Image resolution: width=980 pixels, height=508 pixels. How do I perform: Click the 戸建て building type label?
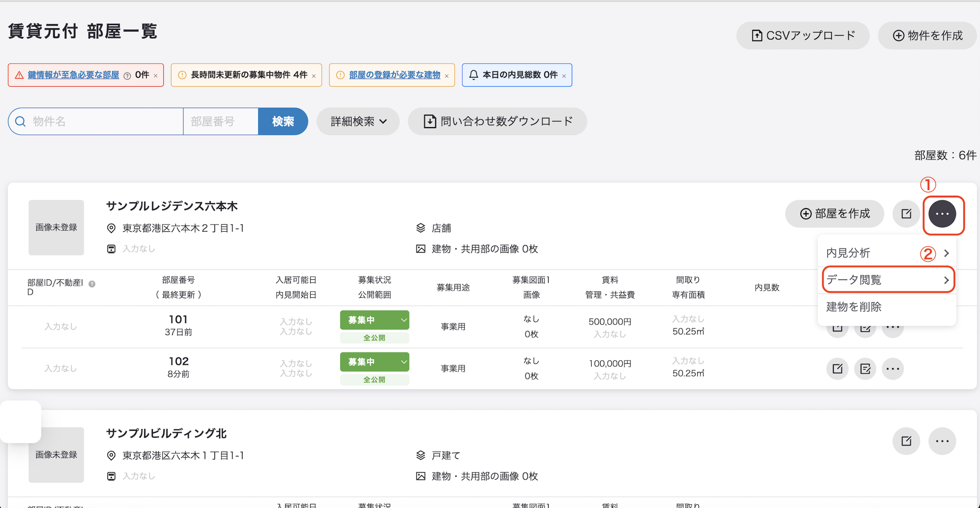(446, 456)
